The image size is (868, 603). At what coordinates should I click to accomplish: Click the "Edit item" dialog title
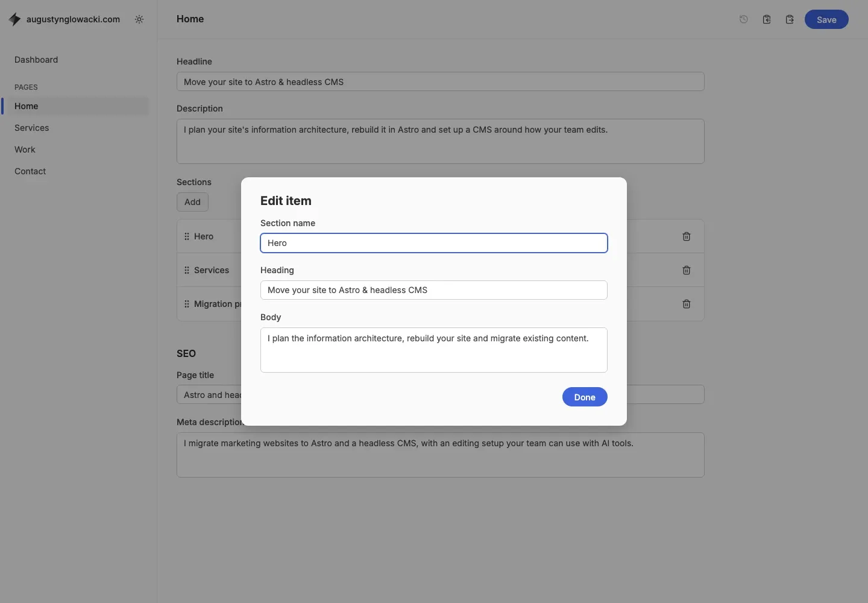point(286,201)
